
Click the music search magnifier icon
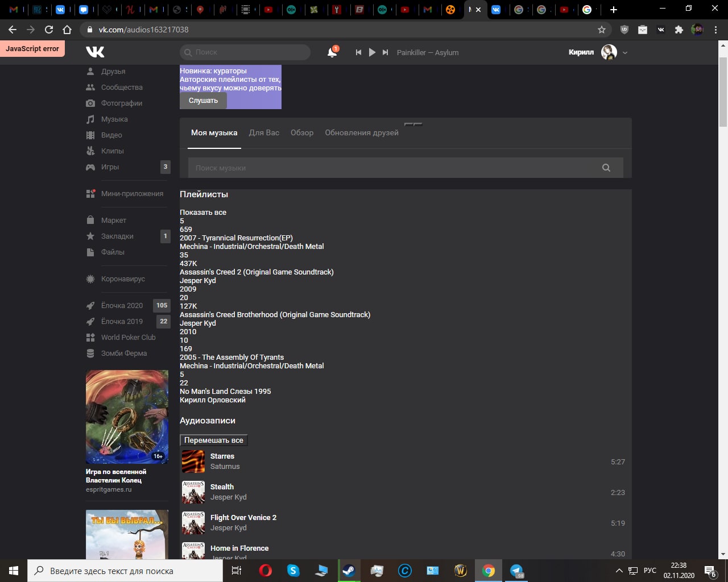tap(606, 168)
